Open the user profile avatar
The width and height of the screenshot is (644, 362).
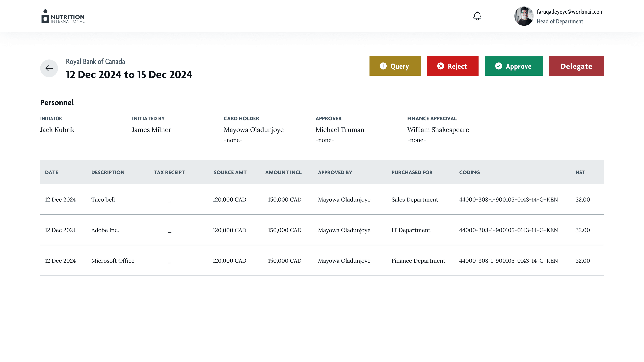[524, 16]
